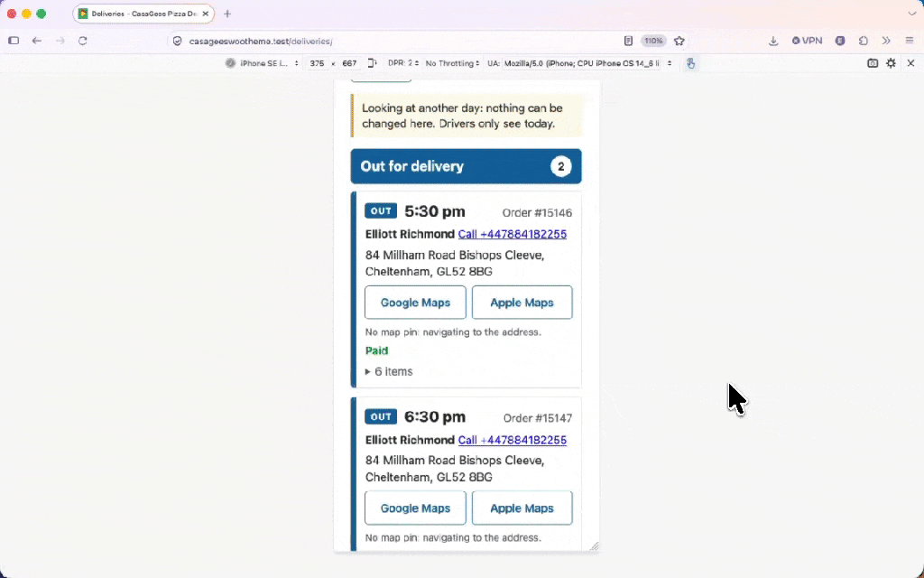Expand 6 items on order #15146
The image size is (924, 578).
tap(388, 371)
